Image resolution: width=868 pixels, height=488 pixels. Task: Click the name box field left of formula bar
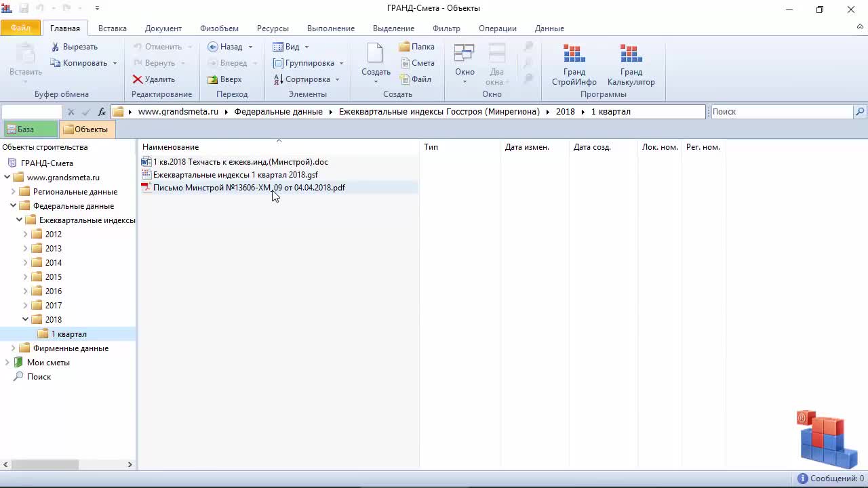click(32, 112)
